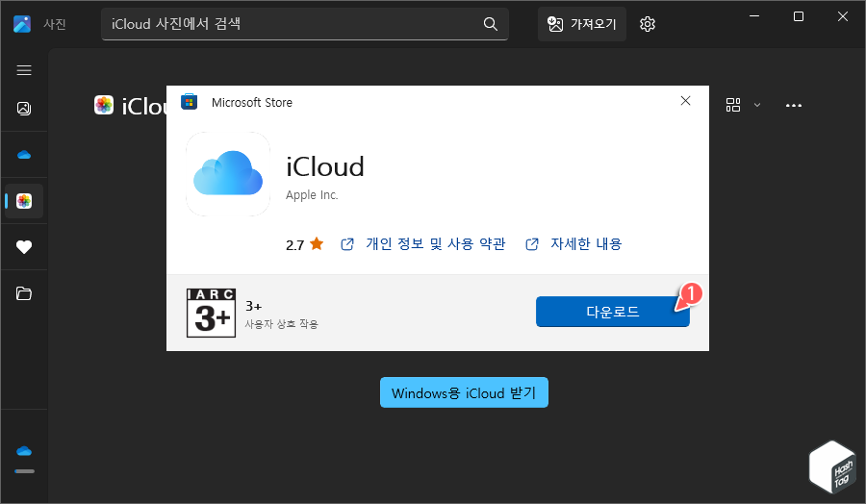866x504 pixels.
Task: Open the all photos gallery icon
Action: click(x=24, y=108)
